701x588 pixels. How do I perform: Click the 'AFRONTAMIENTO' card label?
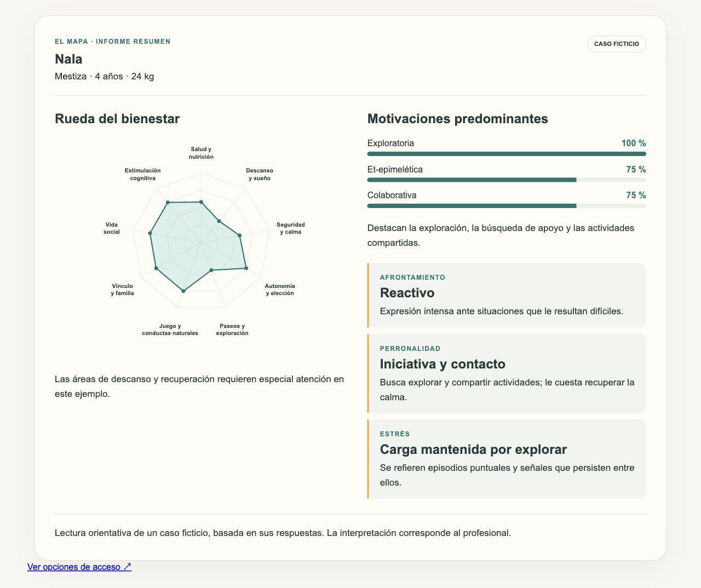(413, 278)
